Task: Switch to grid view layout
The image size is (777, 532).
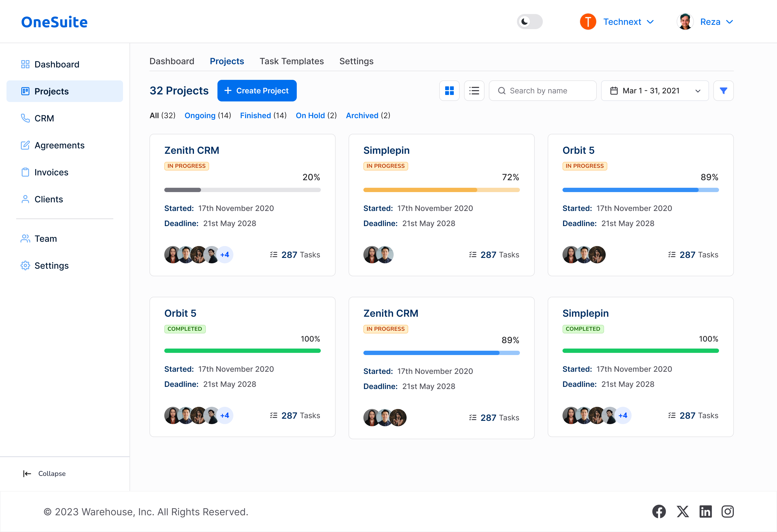Action: [x=449, y=91]
